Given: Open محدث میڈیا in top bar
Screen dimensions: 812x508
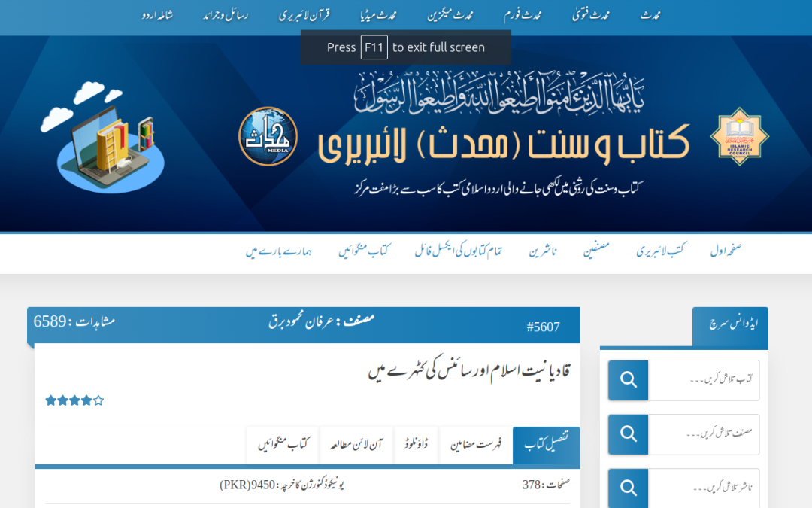Looking at the screenshot, I should coord(378,15).
